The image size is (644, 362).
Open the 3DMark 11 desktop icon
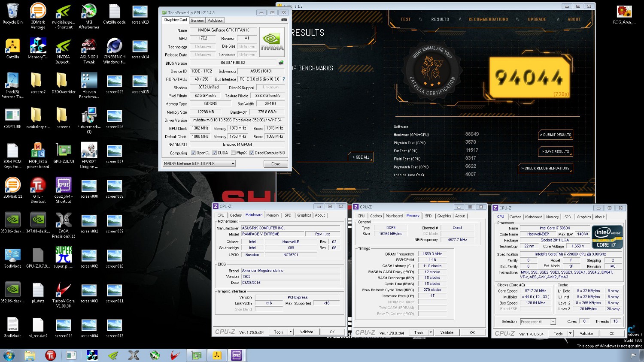tap(12, 187)
